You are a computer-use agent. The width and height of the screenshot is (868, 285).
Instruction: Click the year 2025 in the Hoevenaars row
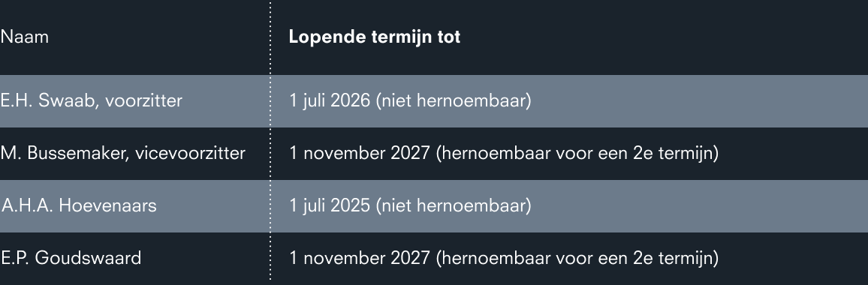tap(350, 205)
